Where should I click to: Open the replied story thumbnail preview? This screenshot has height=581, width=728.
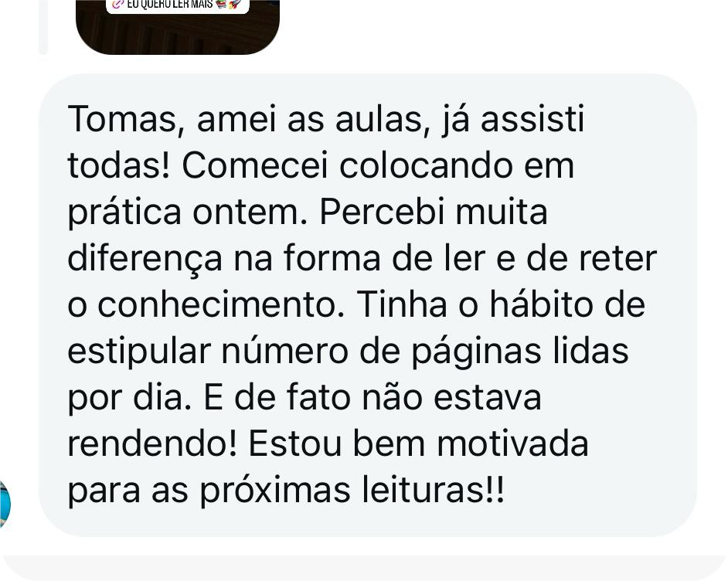click(177, 27)
